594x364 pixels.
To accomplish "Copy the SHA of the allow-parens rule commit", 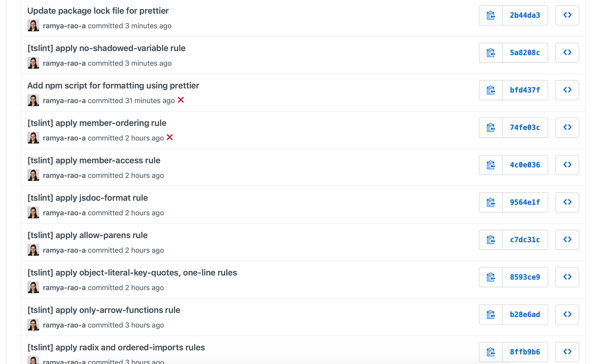I will click(490, 240).
